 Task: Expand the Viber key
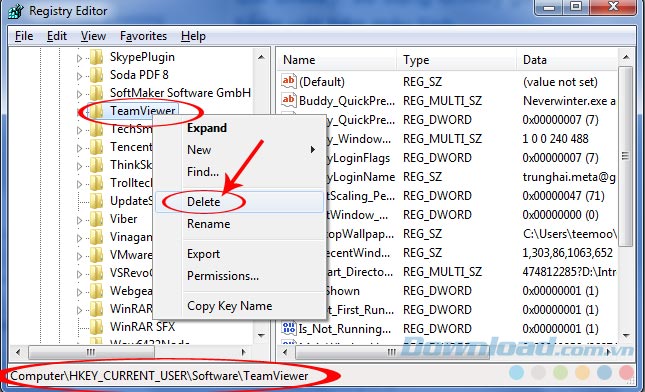(x=79, y=220)
